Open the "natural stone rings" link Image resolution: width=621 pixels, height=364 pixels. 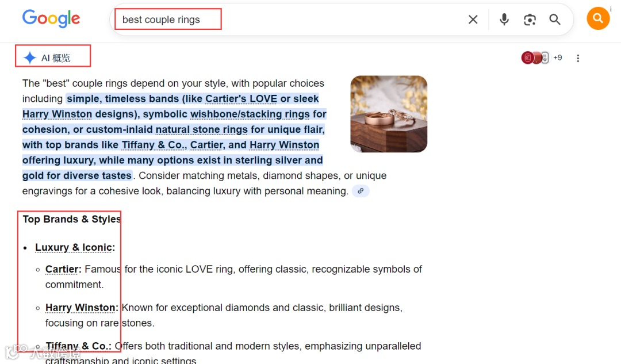pyautogui.click(x=202, y=129)
